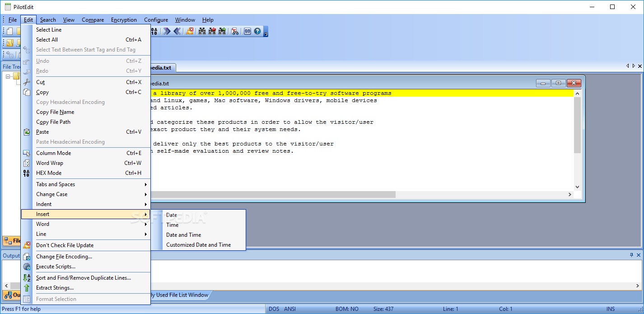
Task: Choose Cut from the Edit menu
Action: click(86, 82)
